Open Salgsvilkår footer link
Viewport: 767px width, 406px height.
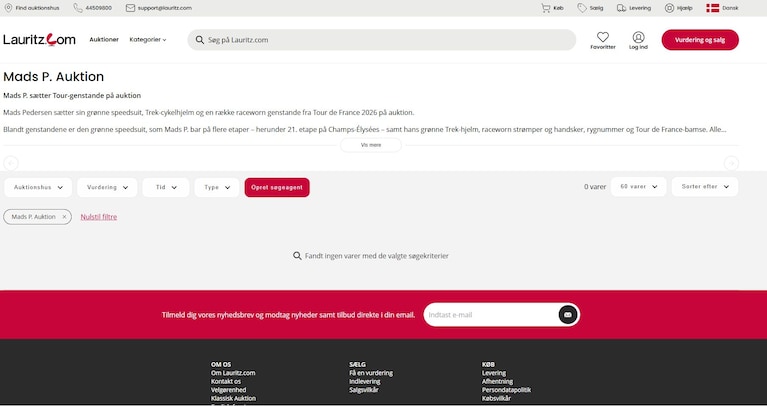(363, 390)
